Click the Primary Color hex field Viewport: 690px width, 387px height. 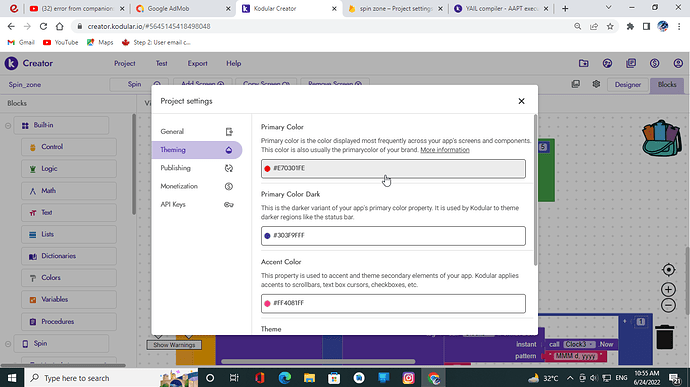(x=393, y=169)
